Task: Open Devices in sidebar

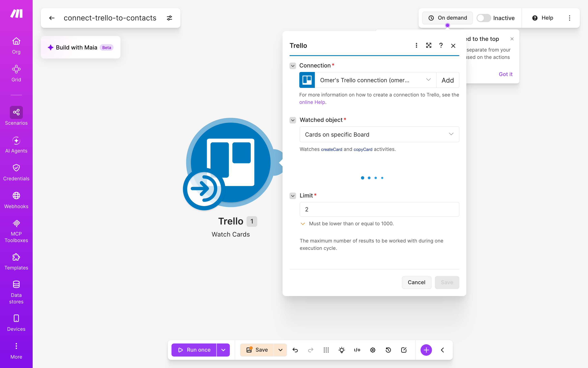Action: (16, 323)
